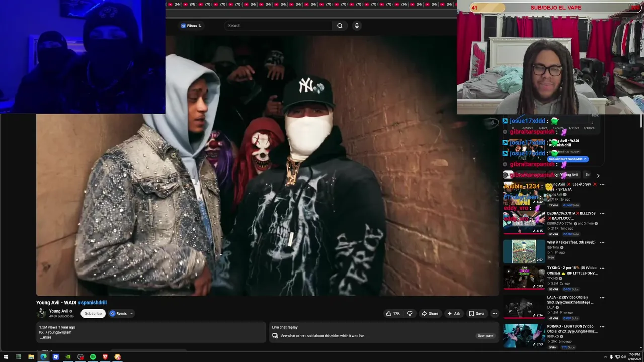Click the magnifying glass search icon
The height and width of the screenshot is (362, 644).
tap(340, 26)
